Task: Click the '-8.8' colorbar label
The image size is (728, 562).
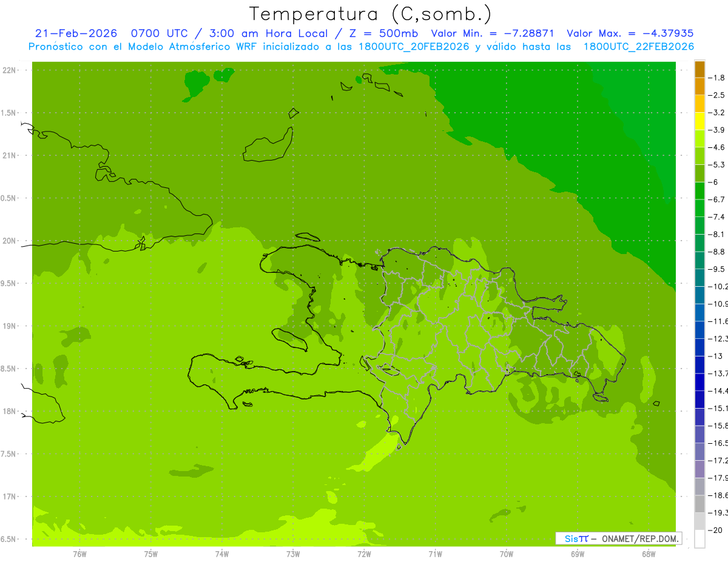Action: click(x=716, y=252)
